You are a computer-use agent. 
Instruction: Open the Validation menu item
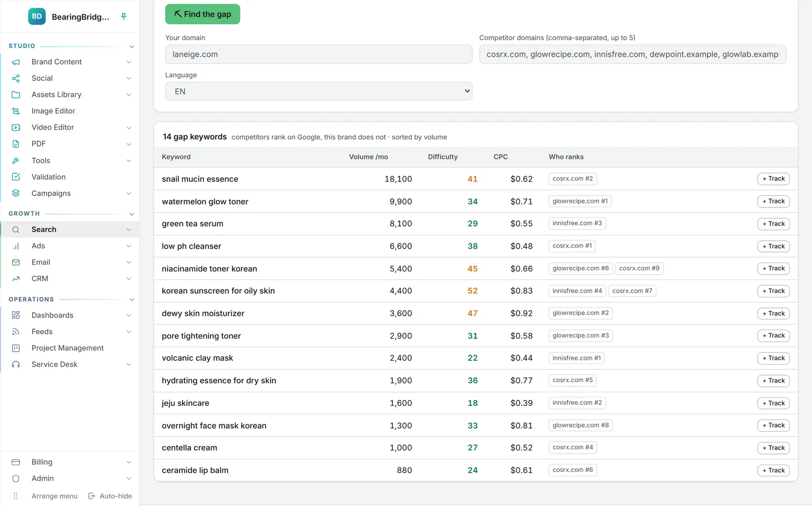tap(49, 177)
